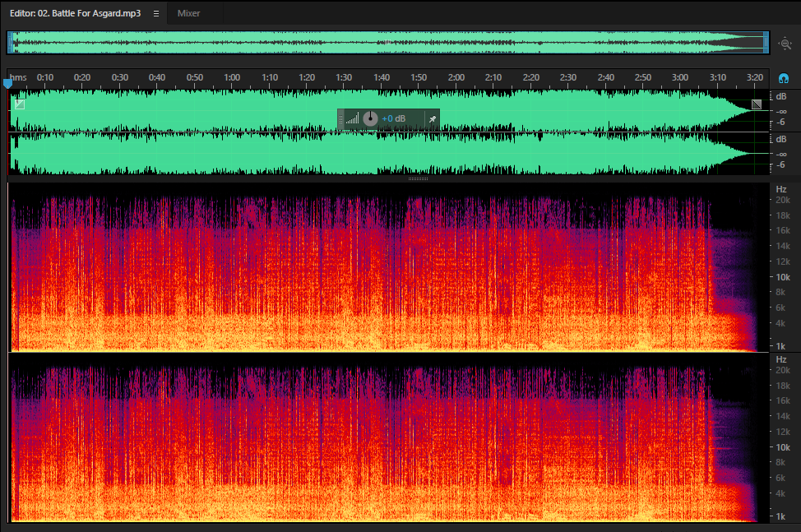Screen dimensions: 801x532
Task: Click 2:50 on the time ruler
Action: point(642,77)
